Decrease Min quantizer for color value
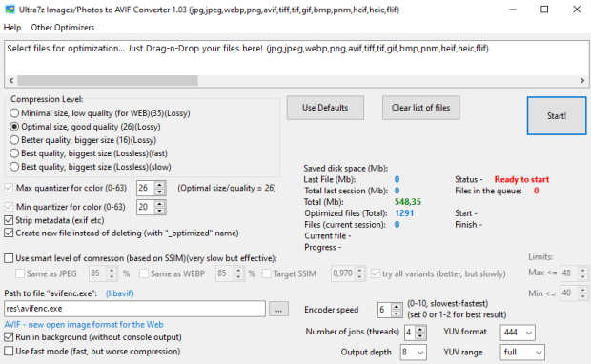591x364 pixels. [160, 211]
